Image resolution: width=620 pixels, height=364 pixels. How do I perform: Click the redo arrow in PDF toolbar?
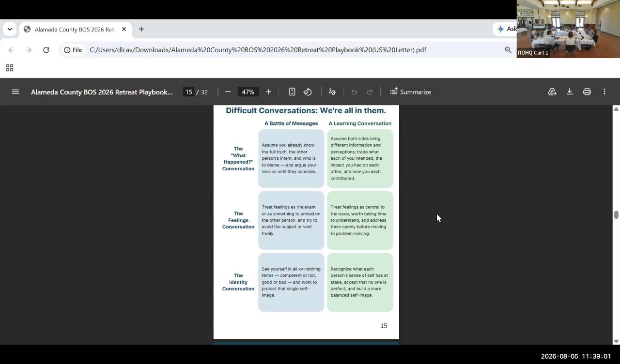(370, 92)
